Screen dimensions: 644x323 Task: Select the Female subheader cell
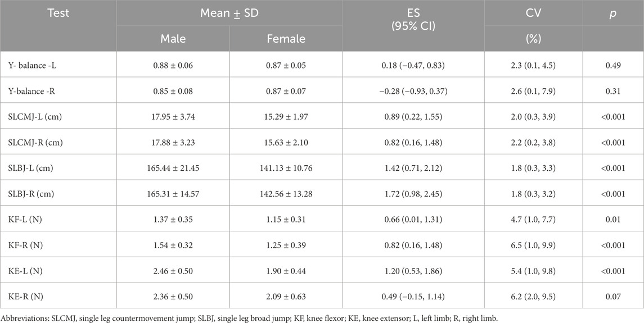[285, 39]
